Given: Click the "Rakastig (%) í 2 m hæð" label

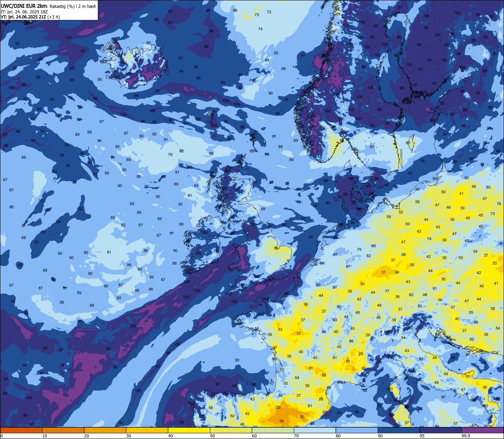Looking at the screenshot, I should (72, 6).
